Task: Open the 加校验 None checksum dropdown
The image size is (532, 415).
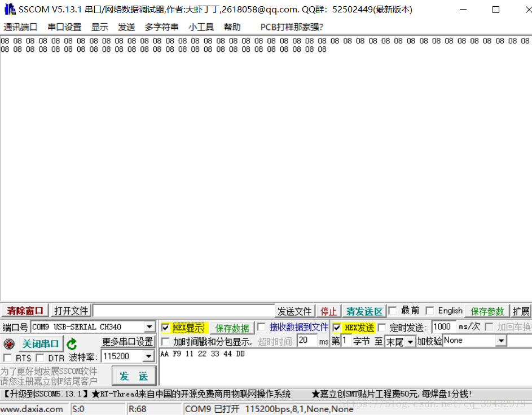Action: click(500, 341)
